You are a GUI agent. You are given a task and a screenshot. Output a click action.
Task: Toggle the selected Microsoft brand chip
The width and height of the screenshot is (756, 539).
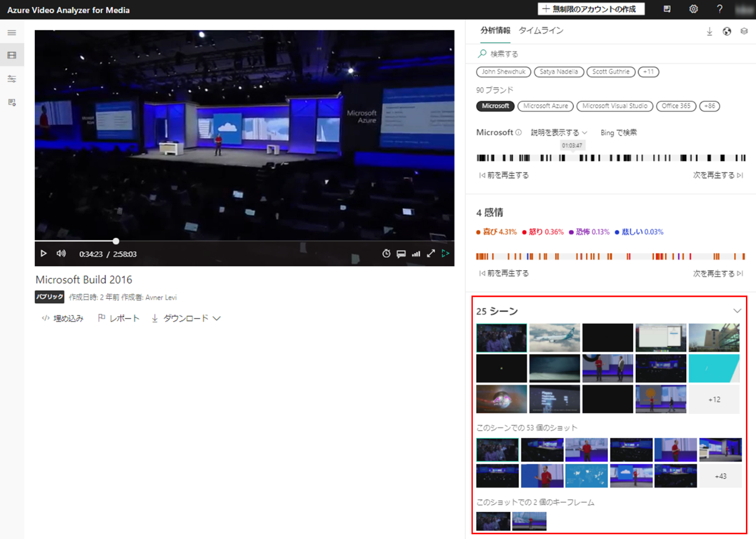[x=495, y=106]
